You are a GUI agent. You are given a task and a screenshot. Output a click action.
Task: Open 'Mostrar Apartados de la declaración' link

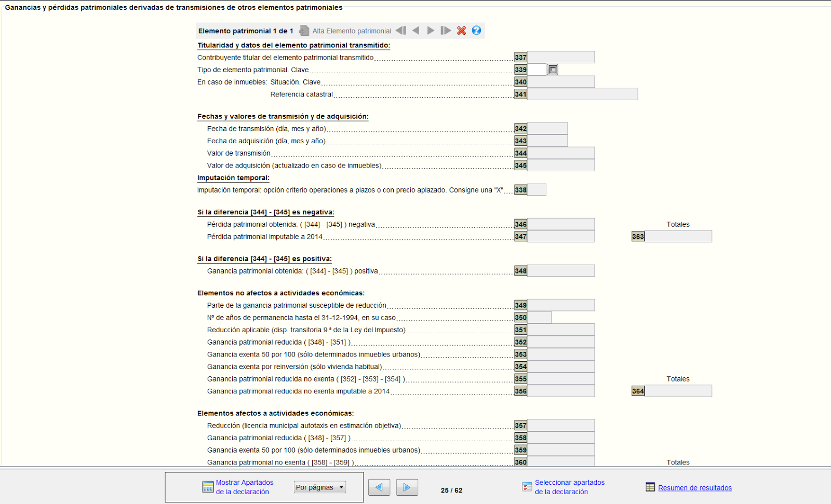[245, 487]
